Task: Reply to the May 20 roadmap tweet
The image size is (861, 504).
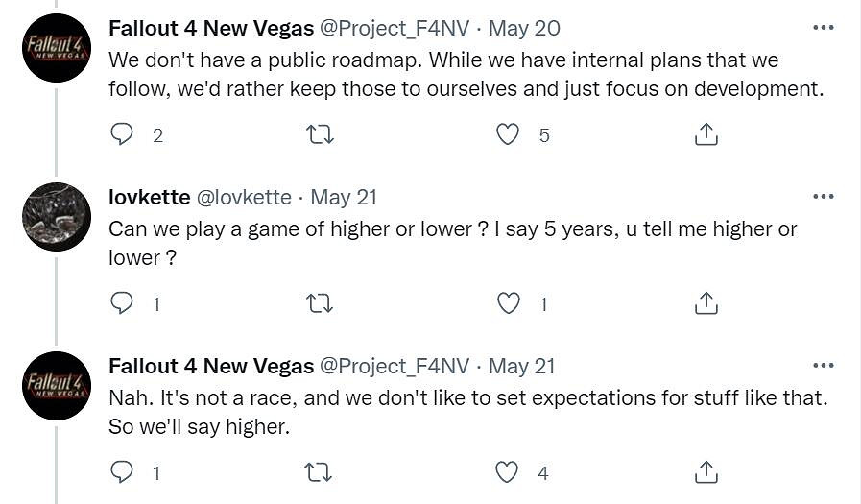Action: pyautogui.click(x=122, y=135)
